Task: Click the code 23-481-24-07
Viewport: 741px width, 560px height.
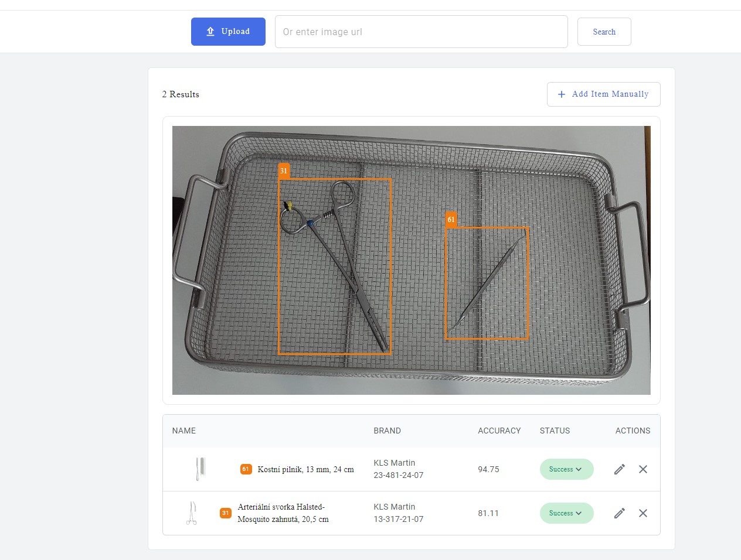Action: click(399, 475)
